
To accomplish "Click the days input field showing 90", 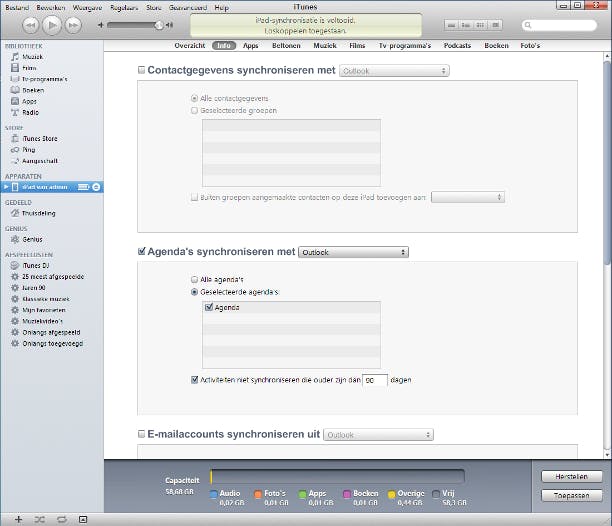I will (x=375, y=380).
